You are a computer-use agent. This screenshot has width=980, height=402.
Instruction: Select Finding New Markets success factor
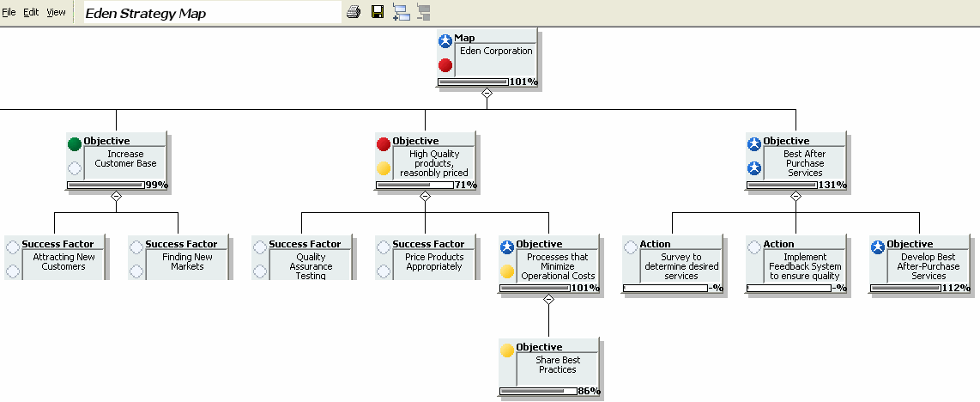click(187, 262)
